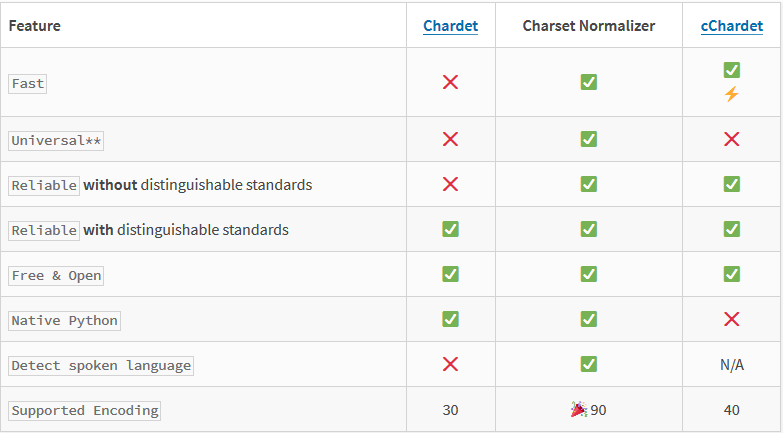Click the lightning bolt icon under cChardet

click(731, 94)
